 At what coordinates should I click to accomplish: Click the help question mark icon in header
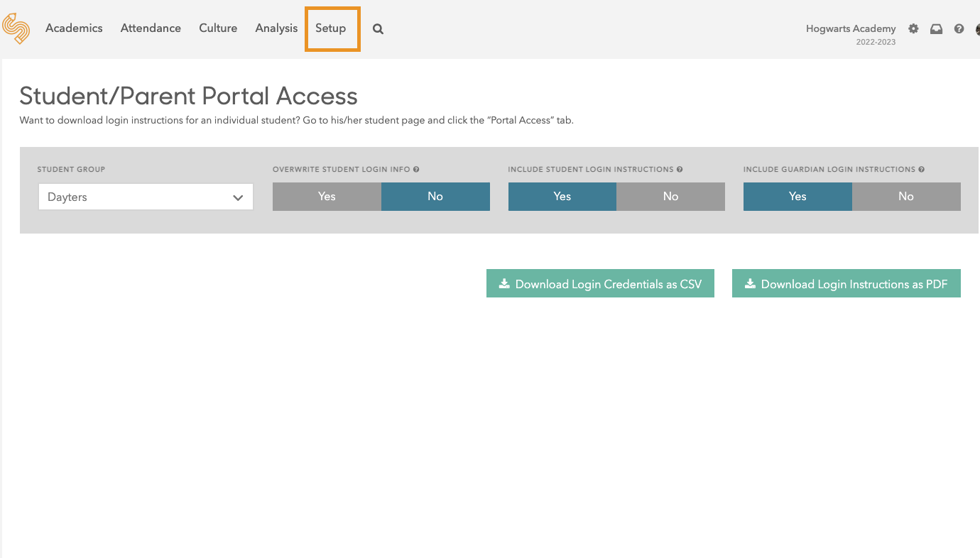(959, 29)
